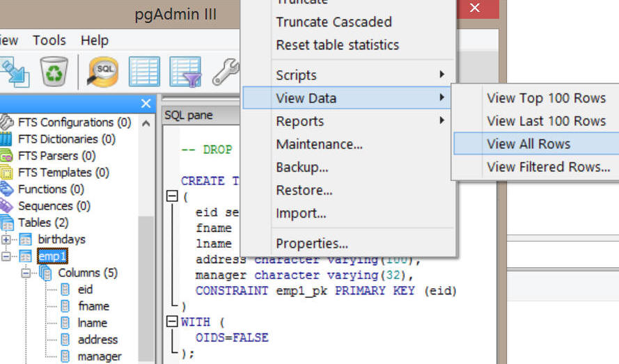Click the blue arrow toolbar icon
This screenshot has height=364, width=619.
click(15, 72)
